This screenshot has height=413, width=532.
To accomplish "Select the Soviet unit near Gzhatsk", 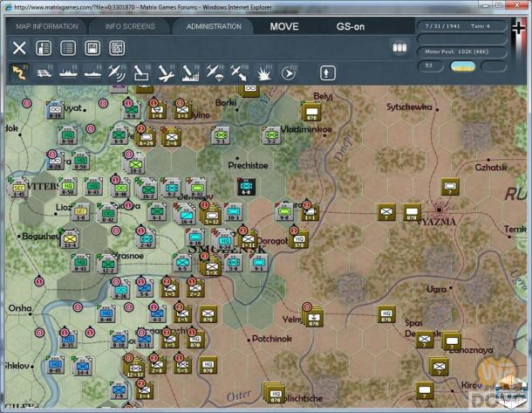I will [x=450, y=187].
